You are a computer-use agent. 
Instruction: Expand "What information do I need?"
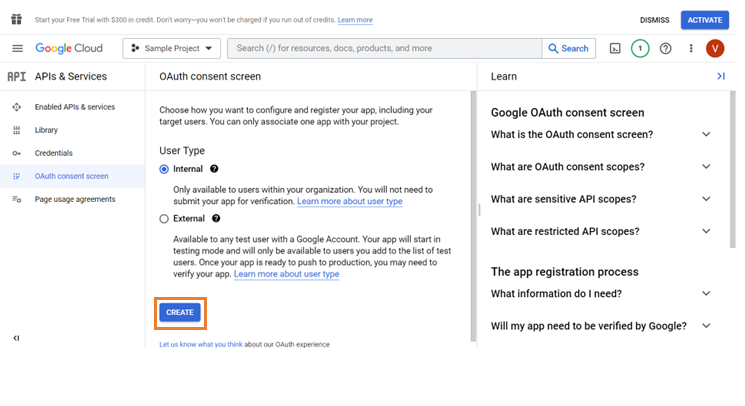point(706,294)
